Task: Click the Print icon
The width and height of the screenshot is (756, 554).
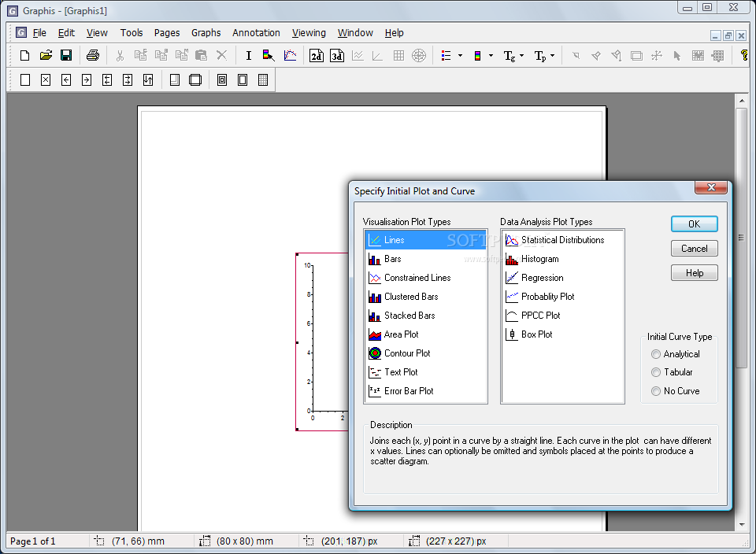Action: [93, 56]
